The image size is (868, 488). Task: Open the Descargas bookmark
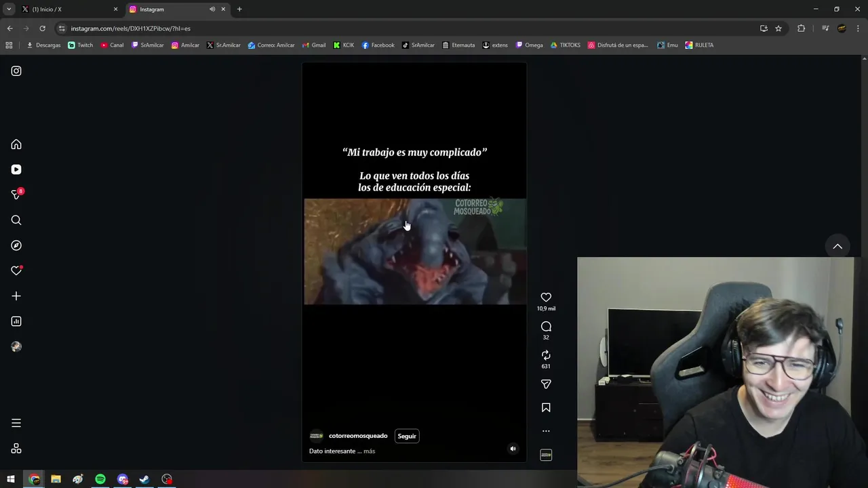pyautogui.click(x=43, y=45)
